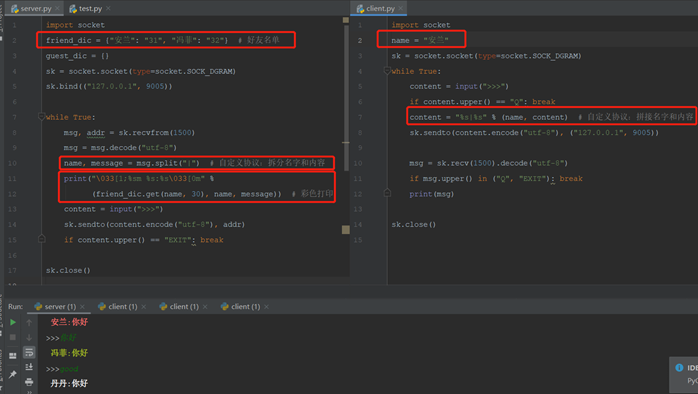
Task: Click the "EXIT": break line in server.py
Action: tap(143, 240)
